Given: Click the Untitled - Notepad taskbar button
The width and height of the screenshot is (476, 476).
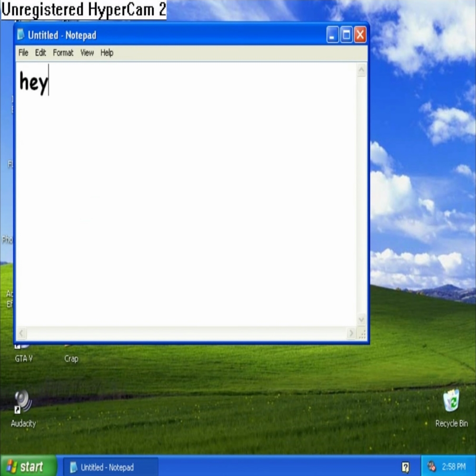Looking at the screenshot, I should pyautogui.click(x=110, y=467).
